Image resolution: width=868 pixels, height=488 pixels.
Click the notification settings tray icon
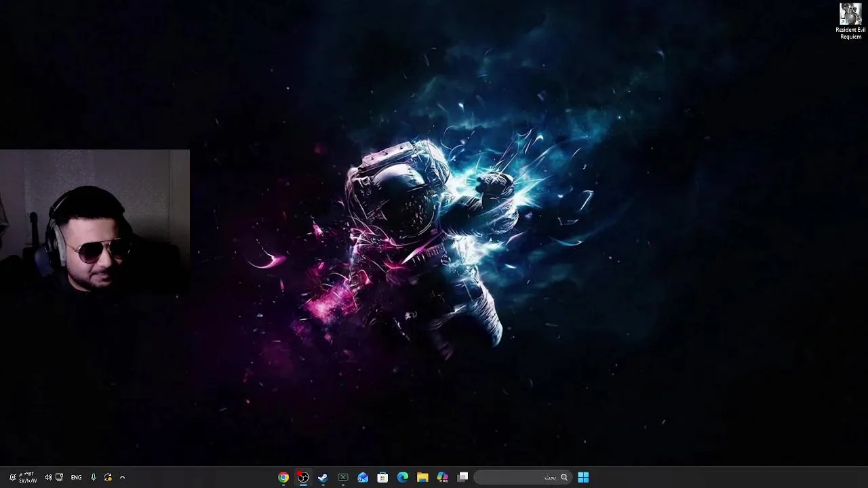(12, 477)
